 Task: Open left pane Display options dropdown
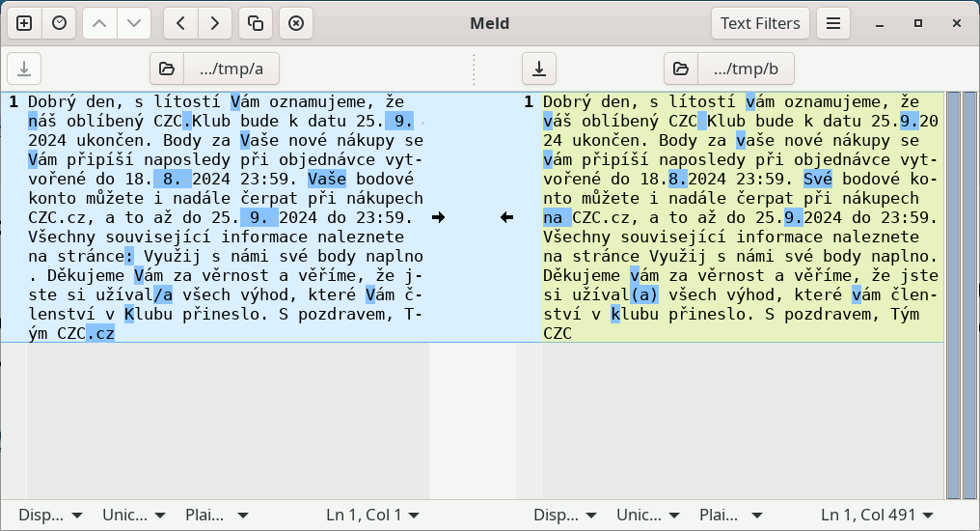pos(50,516)
